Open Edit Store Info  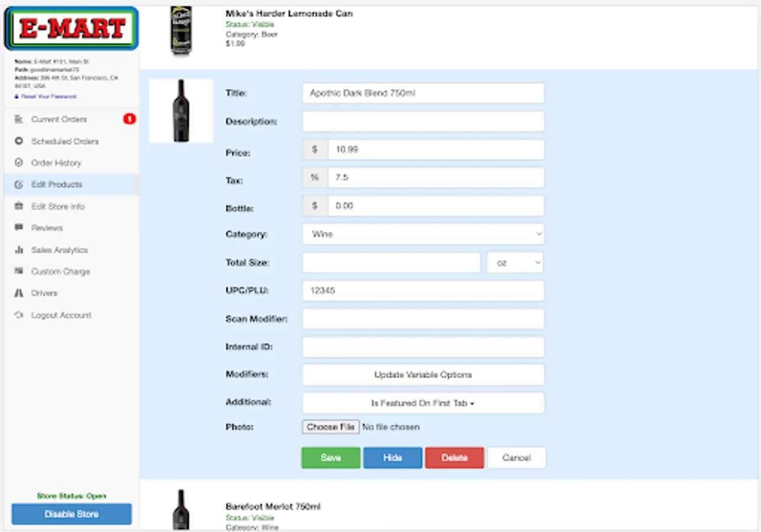coord(58,206)
